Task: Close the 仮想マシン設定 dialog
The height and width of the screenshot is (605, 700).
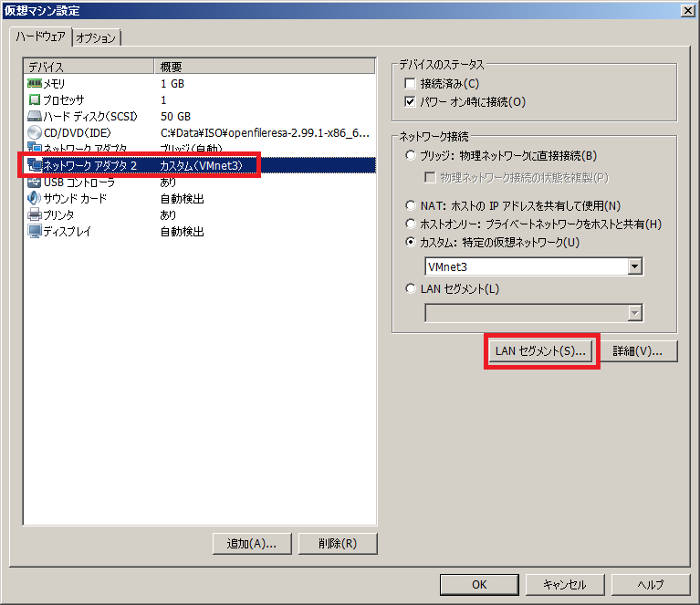Action: [x=688, y=11]
